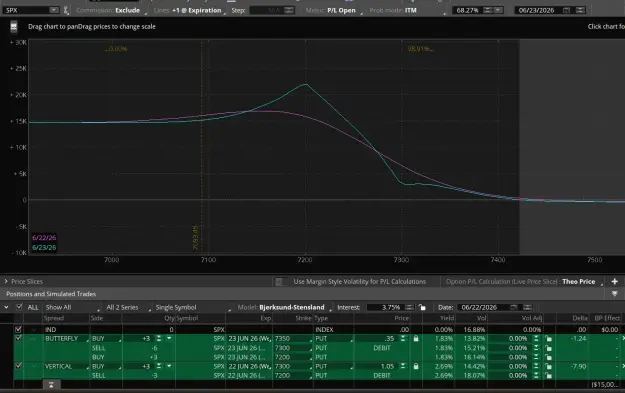Viewport: 625px width, 393px height.
Task: Toggle the interest rate lock icon
Action: [x=422, y=307]
